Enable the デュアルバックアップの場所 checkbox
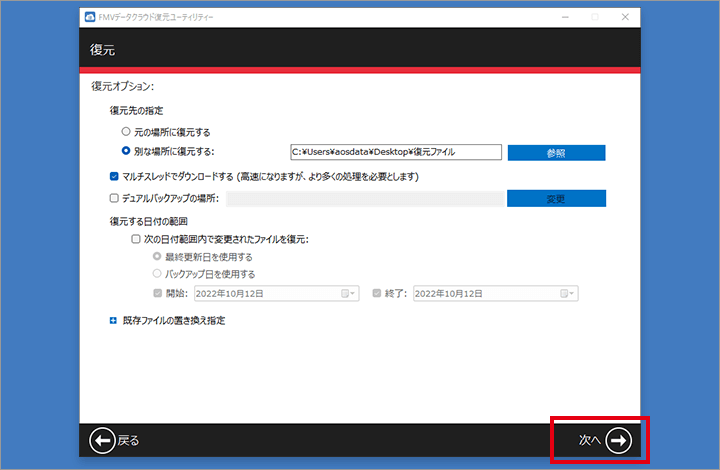The width and height of the screenshot is (720, 470). [114, 198]
